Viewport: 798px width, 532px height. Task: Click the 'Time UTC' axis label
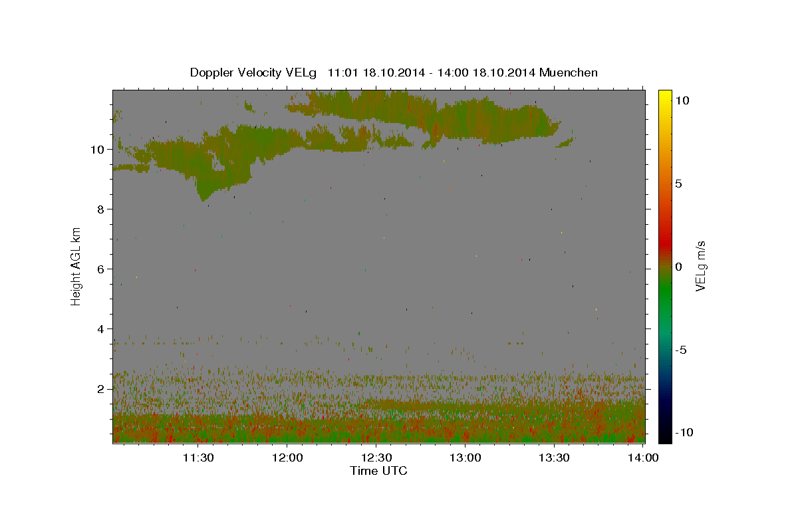click(378, 471)
